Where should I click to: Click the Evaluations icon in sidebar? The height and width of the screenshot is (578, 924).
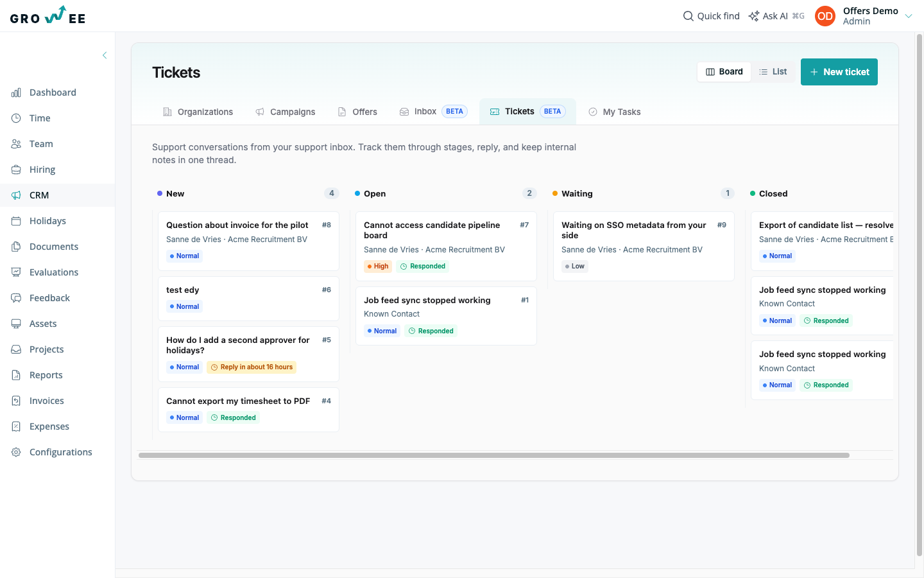(16, 272)
